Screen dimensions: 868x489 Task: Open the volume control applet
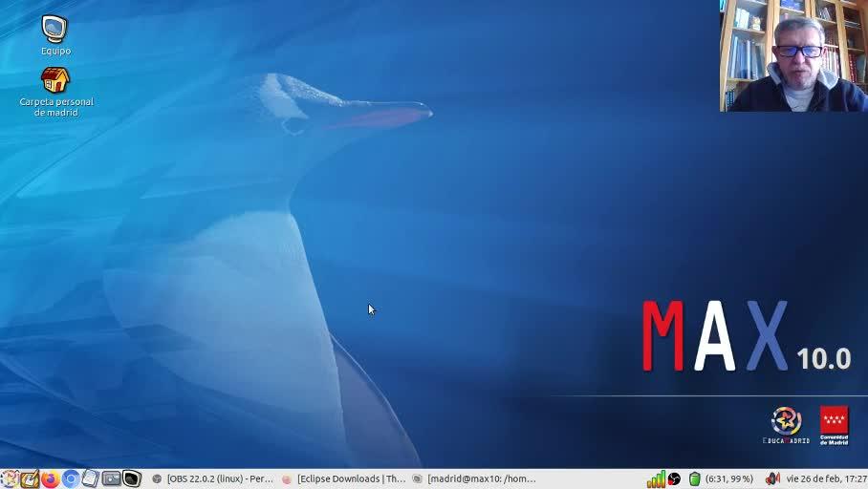tap(772, 479)
